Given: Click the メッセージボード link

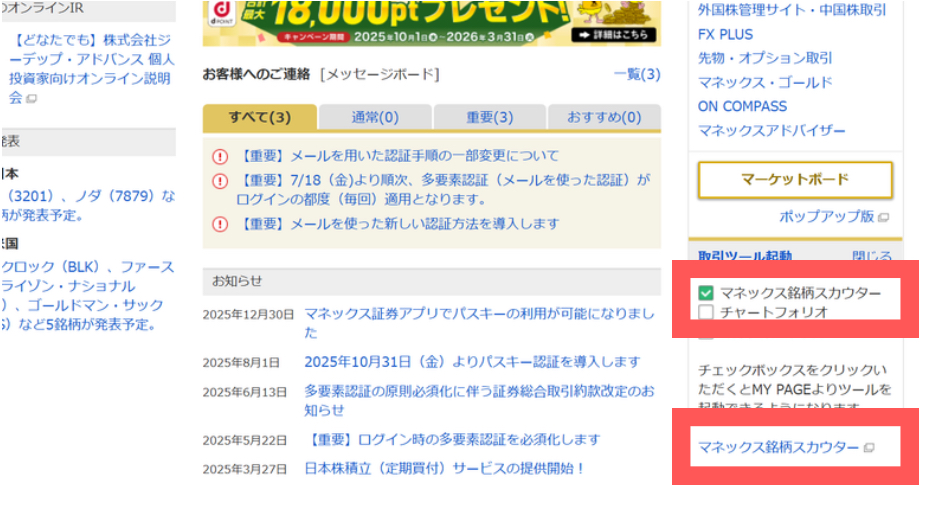Looking at the screenshot, I should tap(379, 75).
